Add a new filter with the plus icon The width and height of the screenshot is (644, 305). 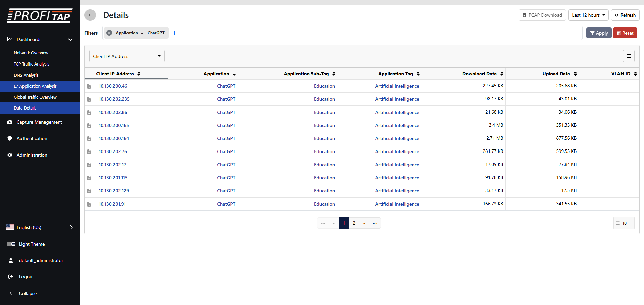[x=174, y=33]
